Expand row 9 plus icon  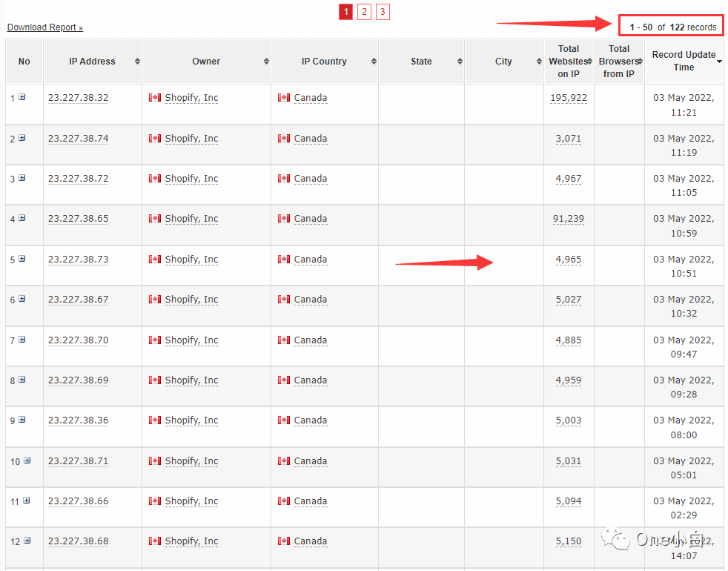pyautogui.click(x=21, y=420)
